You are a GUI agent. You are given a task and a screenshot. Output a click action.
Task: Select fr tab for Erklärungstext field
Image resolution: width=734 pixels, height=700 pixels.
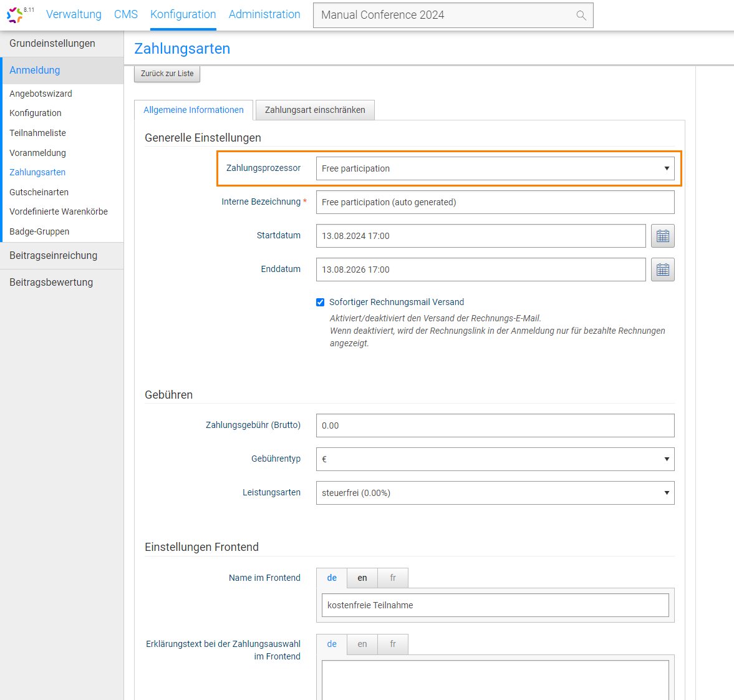pos(393,644)
